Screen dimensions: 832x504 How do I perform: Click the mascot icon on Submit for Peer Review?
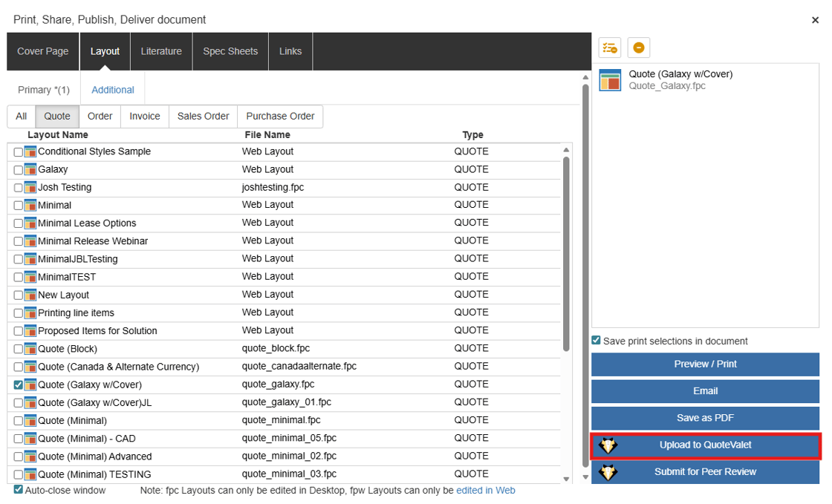(608, 472)
